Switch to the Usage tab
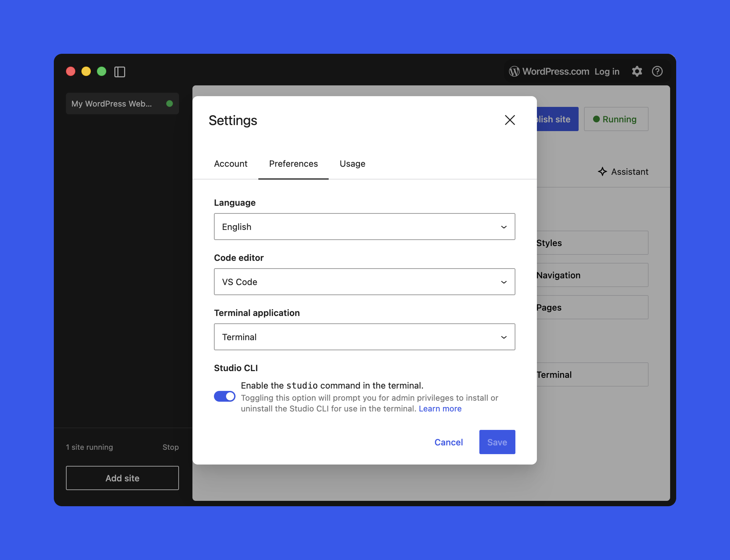This screenshot has width=730, height=560. pyautogui.click(x=352, y=164)
